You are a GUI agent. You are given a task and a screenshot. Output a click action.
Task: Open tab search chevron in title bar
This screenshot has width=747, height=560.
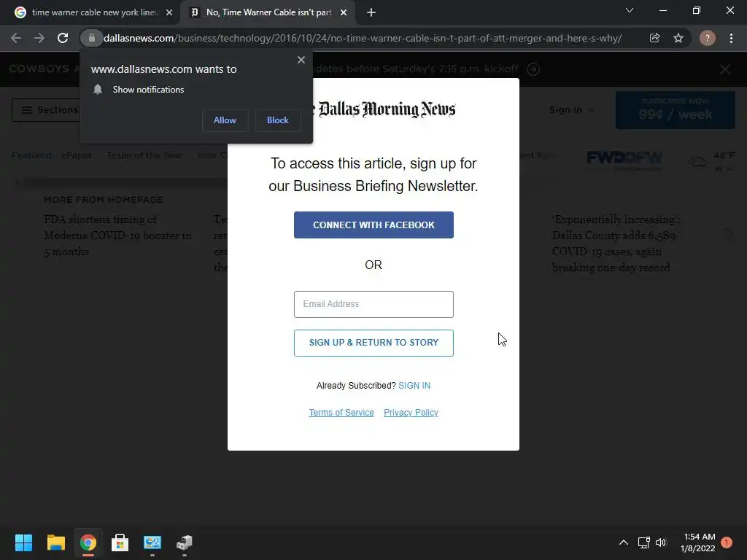pos(630,10)
